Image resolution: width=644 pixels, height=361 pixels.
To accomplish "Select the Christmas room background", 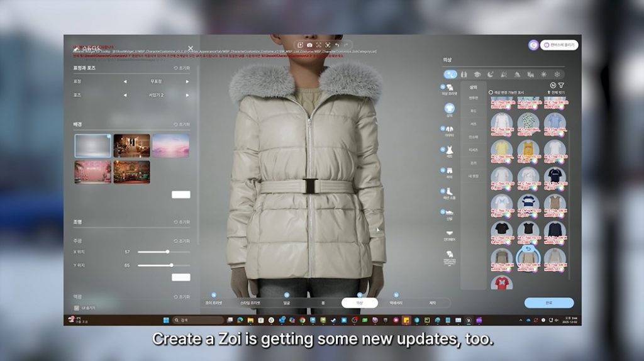I will [131, 172].
